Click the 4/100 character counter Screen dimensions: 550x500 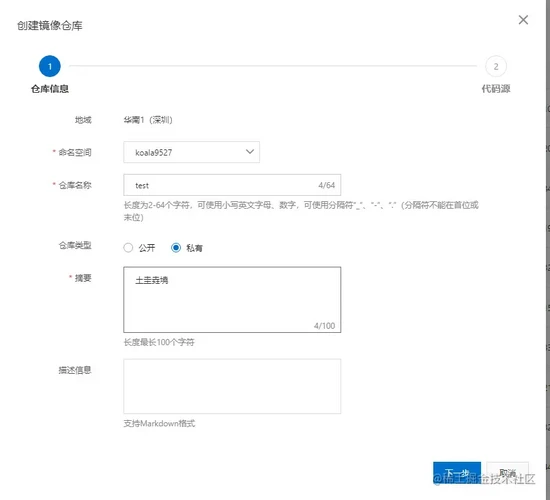click(324, 326)
